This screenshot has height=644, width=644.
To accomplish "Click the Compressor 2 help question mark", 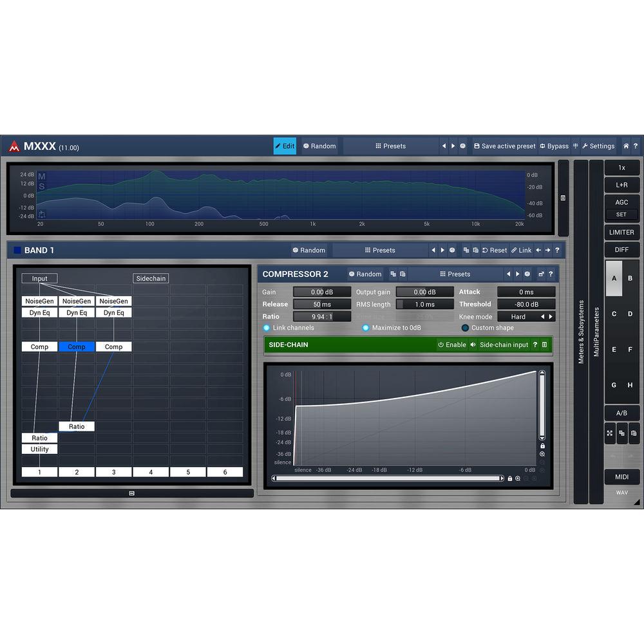I will click(x=551, y=274).
